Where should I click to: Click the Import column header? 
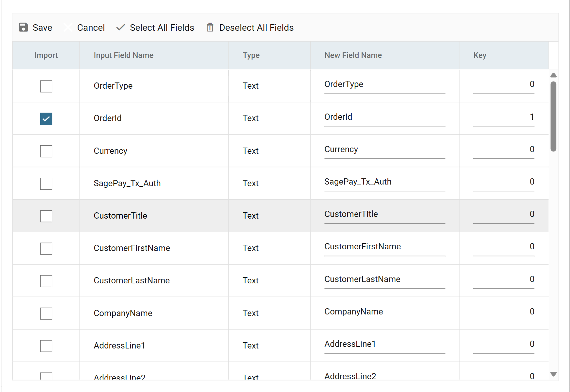point(46,55)
